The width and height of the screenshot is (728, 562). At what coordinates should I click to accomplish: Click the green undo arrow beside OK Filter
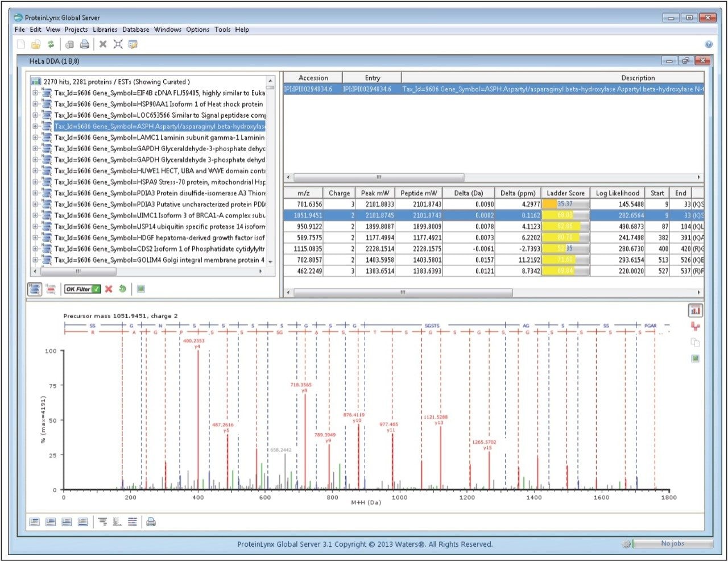(x=122, y=289)
